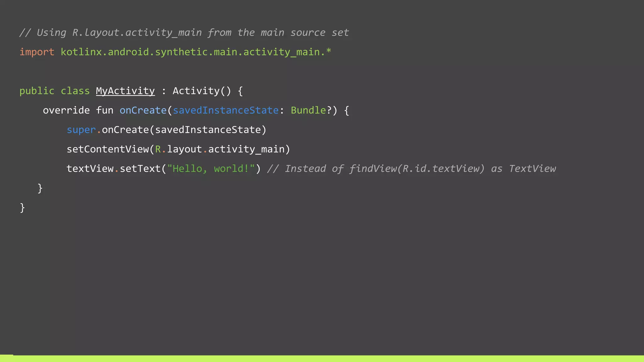The width and height of the screenshot is (644, 362).
Task: Click the underlined 'MyActivity' class name
Action: coord(125,91)
